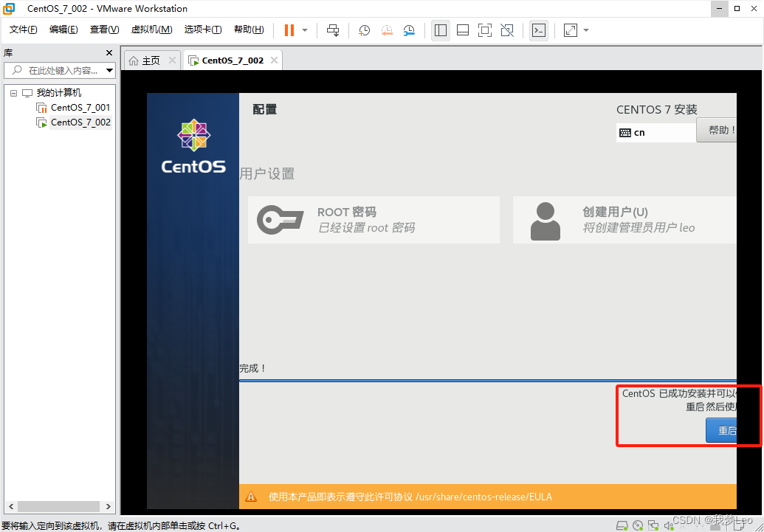
Task: Click the warning triangle icon
Action: tap(251, 497)
